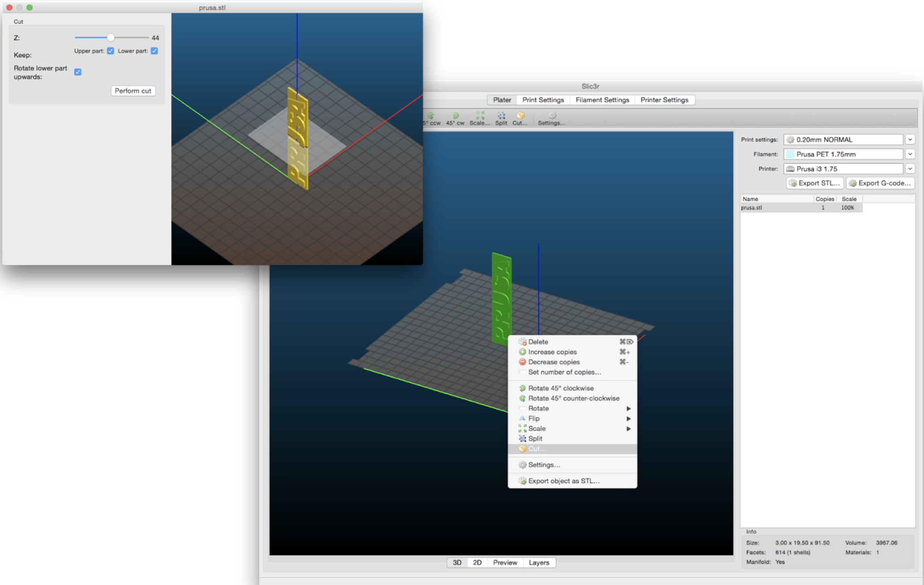The width and height of the screenshot is (924, 585).
Task: Click the Scale column header
Action: point(849,199)
